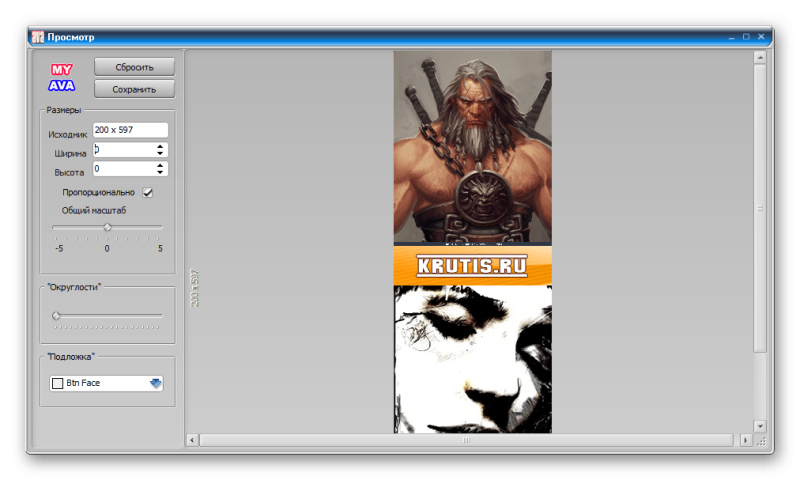Click the horizontal scrollbar right arrow
This screenshot has width=800, height=480.
coord(745,440)
